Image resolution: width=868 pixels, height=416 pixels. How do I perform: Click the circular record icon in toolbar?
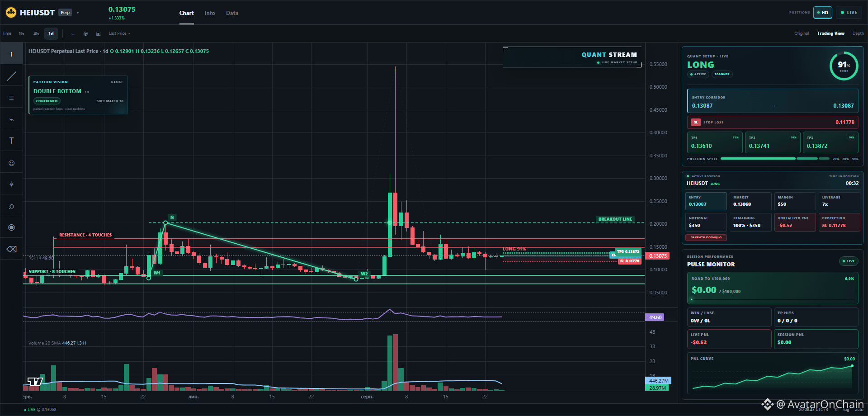85,33
